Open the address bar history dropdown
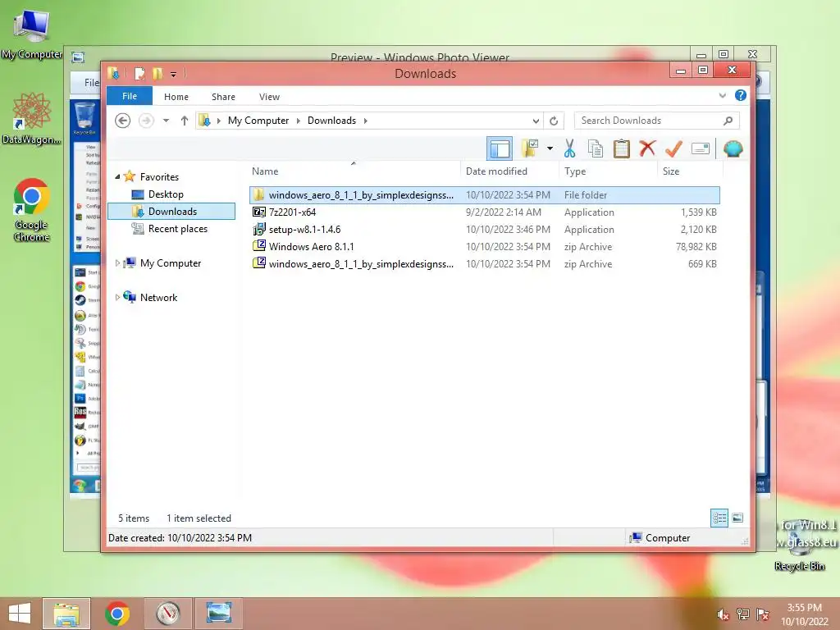Image resolution: width=840 pixels, height=630 pixels. (536, 121)
